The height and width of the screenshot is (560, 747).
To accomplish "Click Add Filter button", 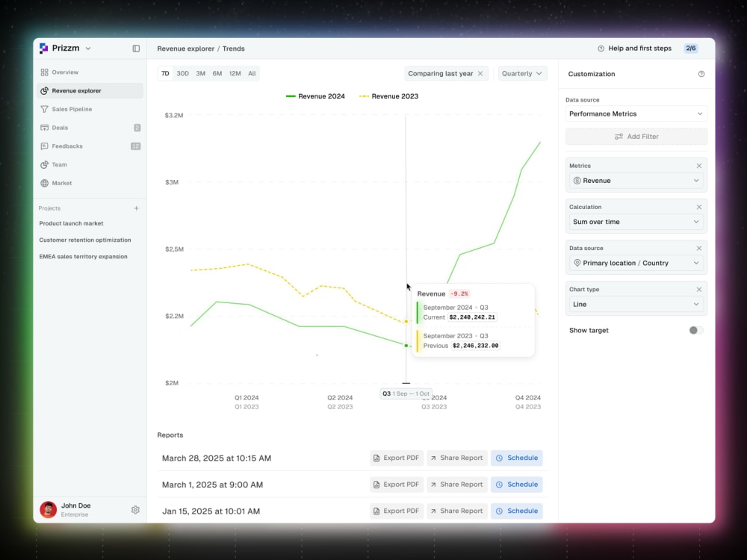I will [636, 137].
